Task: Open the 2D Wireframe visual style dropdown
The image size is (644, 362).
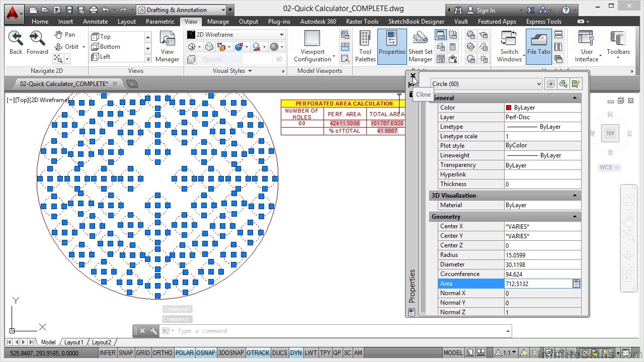Action: pos(235,34)
